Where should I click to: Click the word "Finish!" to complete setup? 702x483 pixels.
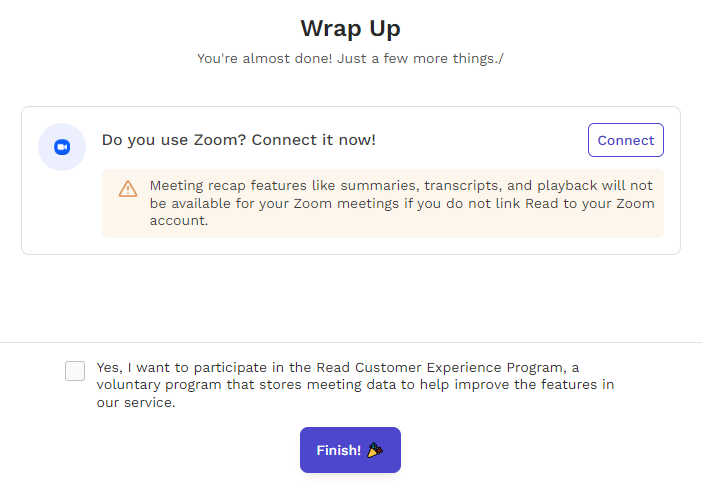click(338, 450)
